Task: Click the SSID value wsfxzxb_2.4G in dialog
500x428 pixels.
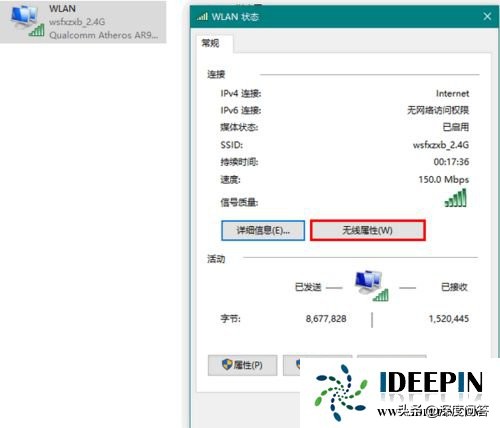Action: click(441, 145)
